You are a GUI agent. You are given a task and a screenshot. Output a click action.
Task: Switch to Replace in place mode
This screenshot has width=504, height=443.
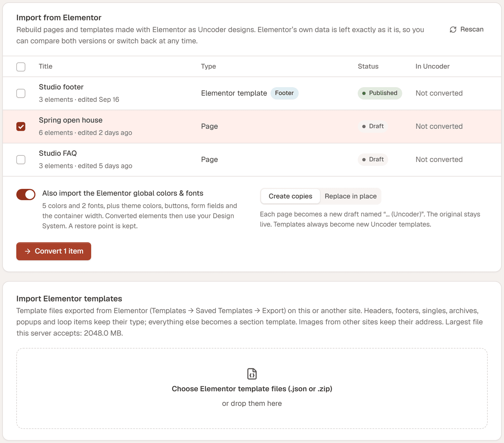pos(350,196)
